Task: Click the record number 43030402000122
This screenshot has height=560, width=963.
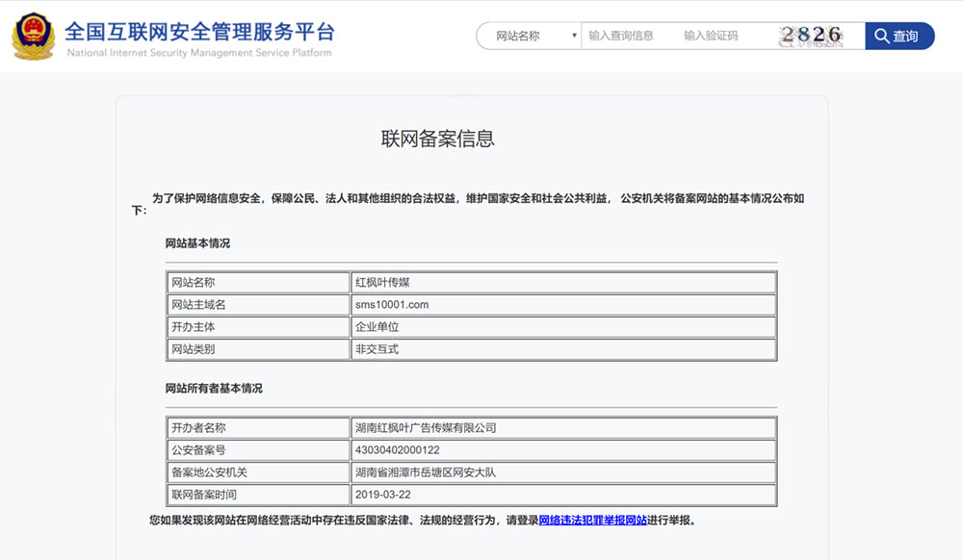Action: click(397, 450)
